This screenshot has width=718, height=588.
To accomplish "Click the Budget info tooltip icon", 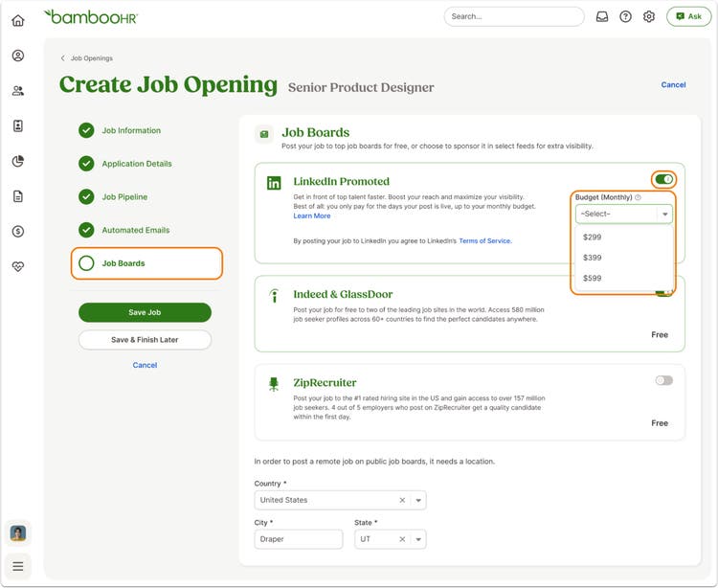I will (x=638, y=197).
